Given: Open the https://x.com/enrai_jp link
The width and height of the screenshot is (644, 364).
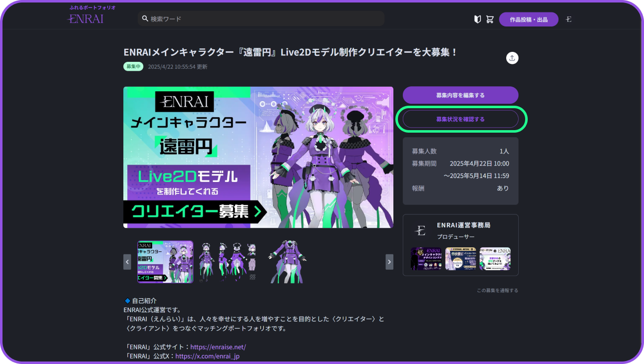Looking at the screenshot, I should pyautogui.click(x=208, y=357).
